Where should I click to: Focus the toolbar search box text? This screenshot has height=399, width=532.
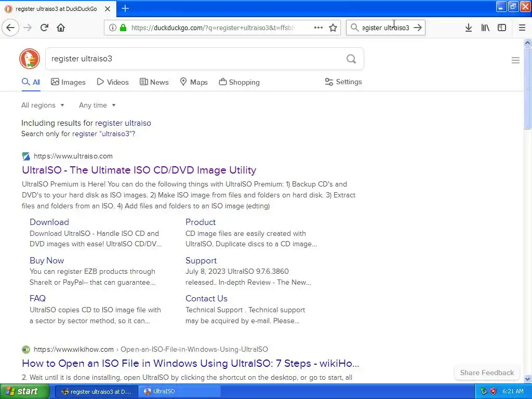click(x=386, y=28)
